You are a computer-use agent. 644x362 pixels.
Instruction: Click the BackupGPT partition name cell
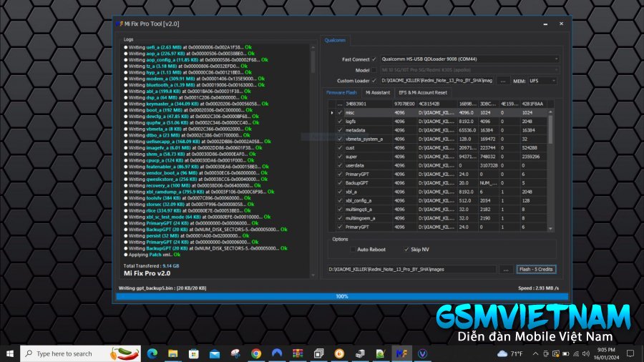368,183
